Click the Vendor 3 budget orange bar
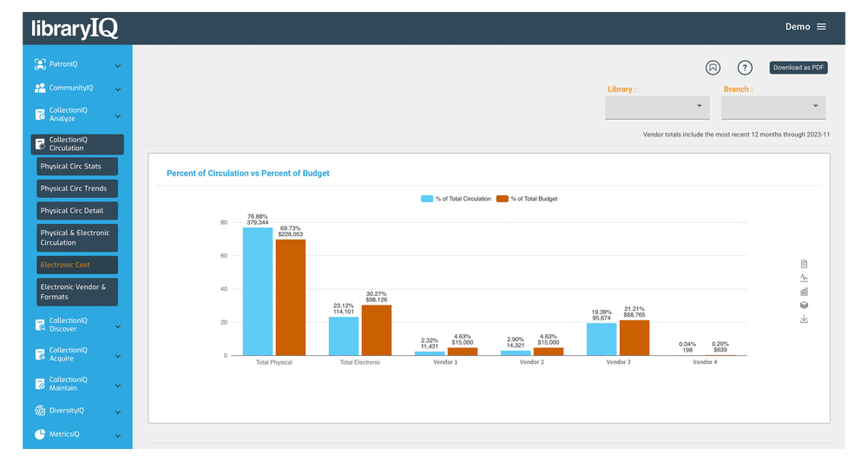The width and height of the screenshot is (868, 461). coord(635,338)
